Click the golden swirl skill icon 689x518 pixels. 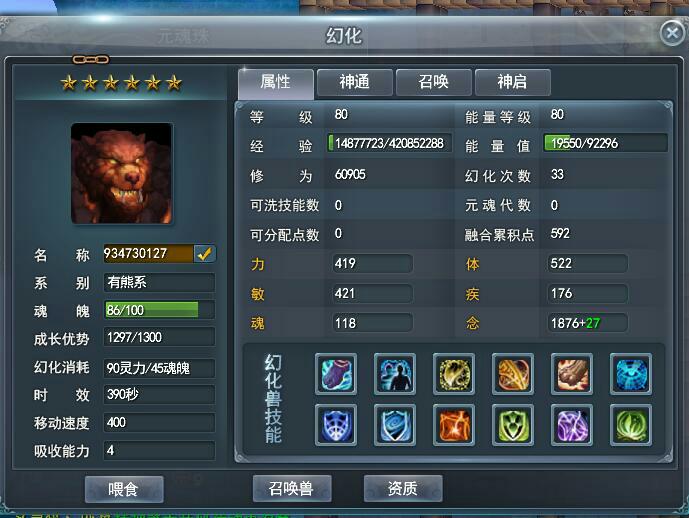coord(454,374)
